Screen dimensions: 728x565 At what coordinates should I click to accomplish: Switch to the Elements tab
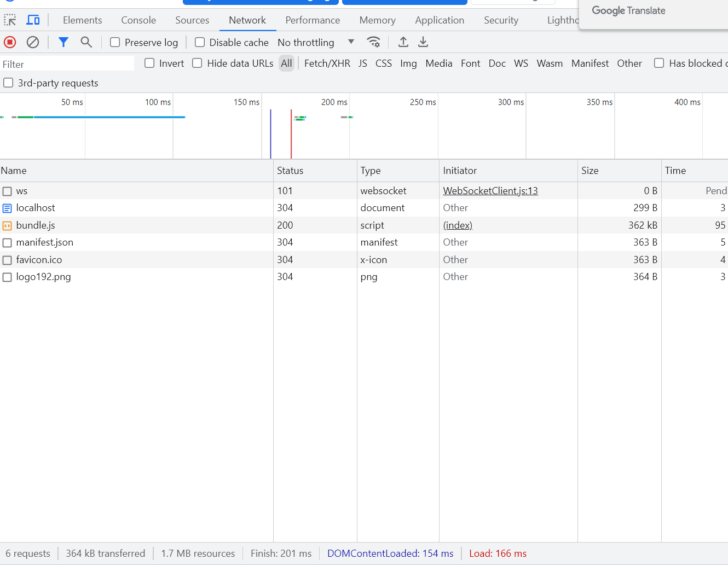[x=83, y=20]
